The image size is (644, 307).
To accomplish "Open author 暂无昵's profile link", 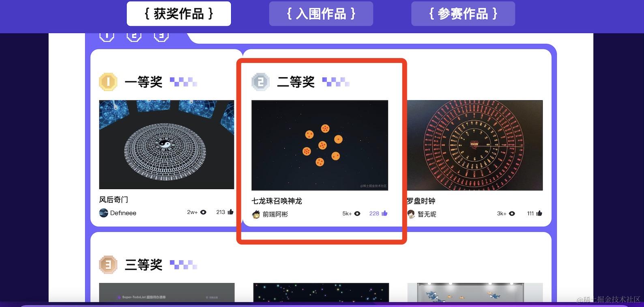I will tap(427, 214).
